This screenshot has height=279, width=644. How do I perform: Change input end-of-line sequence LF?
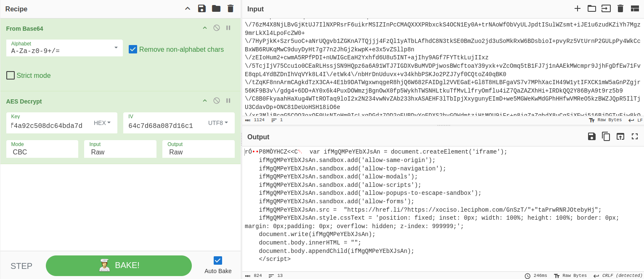click(x=635, y=120)
